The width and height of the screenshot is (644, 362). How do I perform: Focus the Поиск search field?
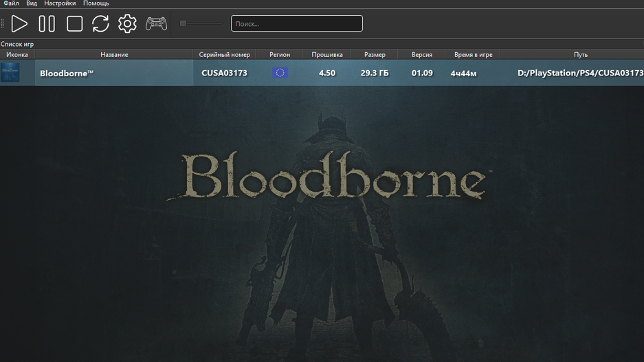[296, 23]
